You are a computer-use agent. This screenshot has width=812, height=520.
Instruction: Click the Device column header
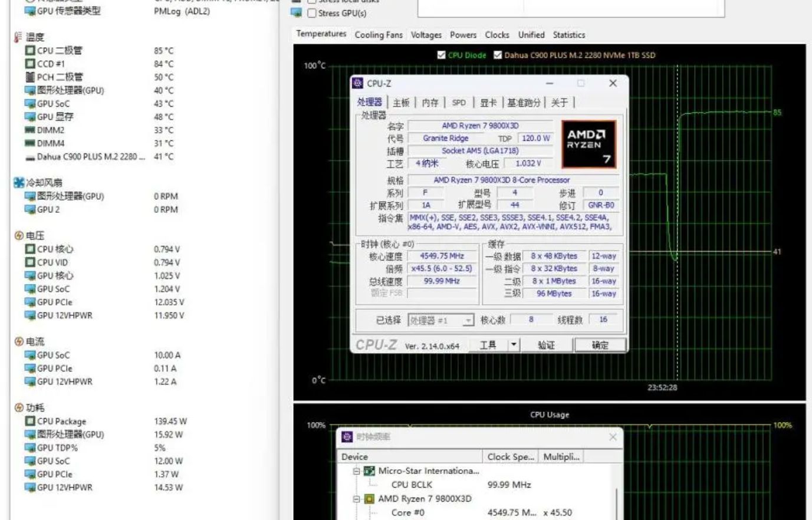click(410, 457)
